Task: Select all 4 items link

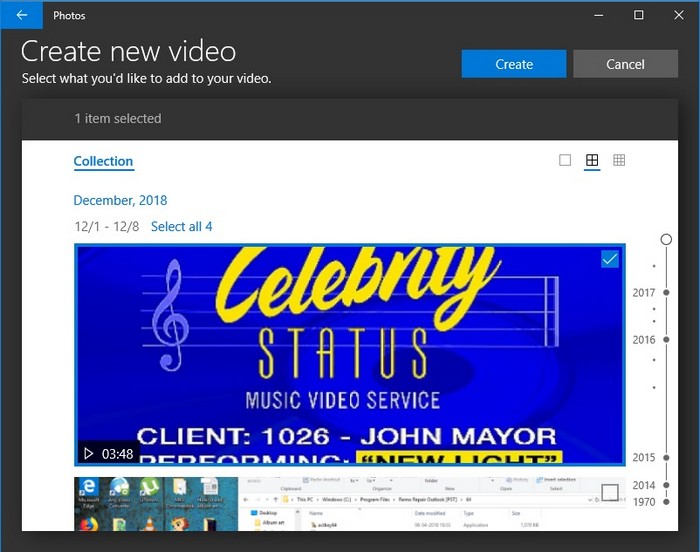Action: coord(181,226)
